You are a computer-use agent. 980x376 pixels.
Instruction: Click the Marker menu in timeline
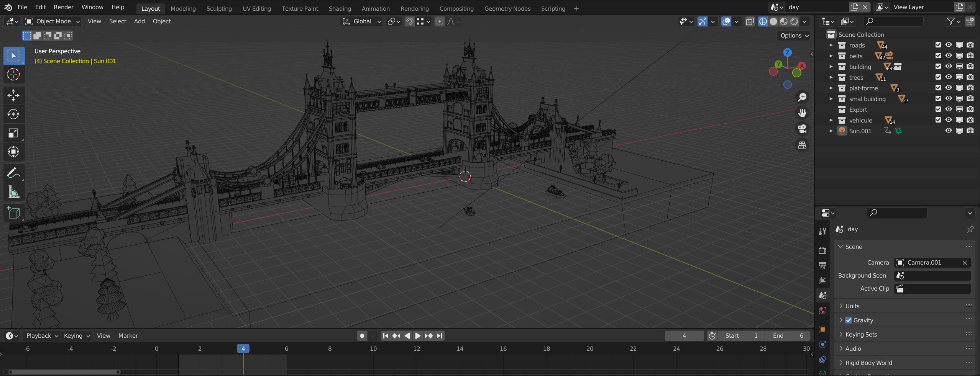[128, 336]
